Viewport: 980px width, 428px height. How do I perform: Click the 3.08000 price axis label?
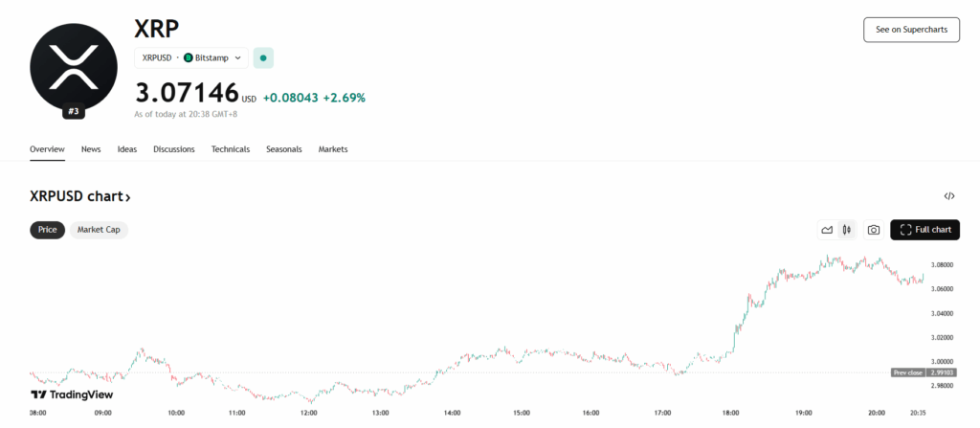942,264
